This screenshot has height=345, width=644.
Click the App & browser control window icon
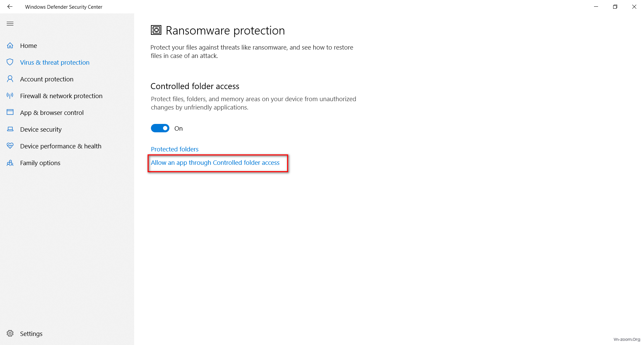pyautogui.click(x=10, y=112)
